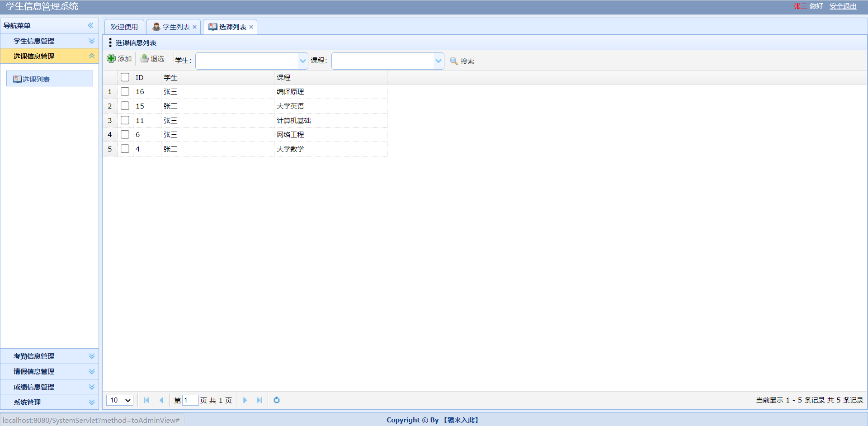Click the 选课信息列表 panel title
Viewport: 868px width, 426px height.
(x=136, y=43)
